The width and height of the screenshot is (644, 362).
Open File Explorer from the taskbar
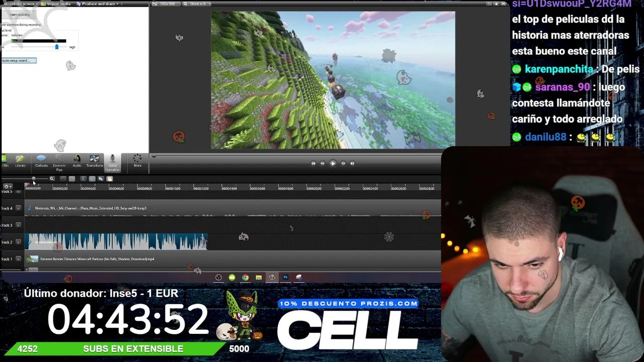[x=259, y=278]
